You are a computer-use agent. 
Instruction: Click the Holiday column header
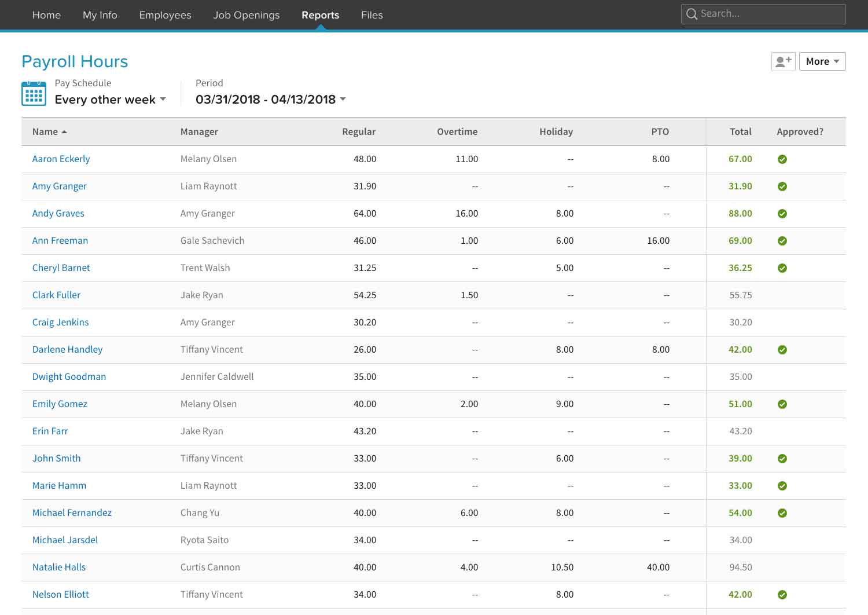click(x=556, y=131)
